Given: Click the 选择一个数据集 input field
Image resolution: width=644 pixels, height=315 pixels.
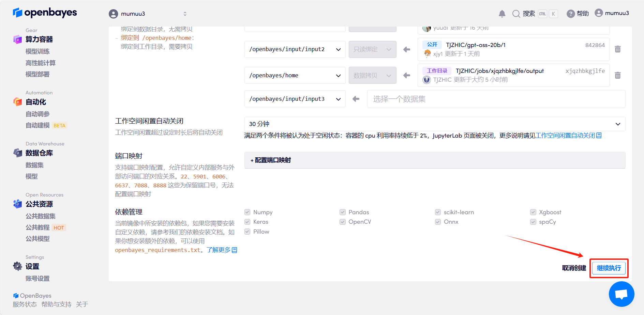Looking at the screenshot, I should (496, 99).
